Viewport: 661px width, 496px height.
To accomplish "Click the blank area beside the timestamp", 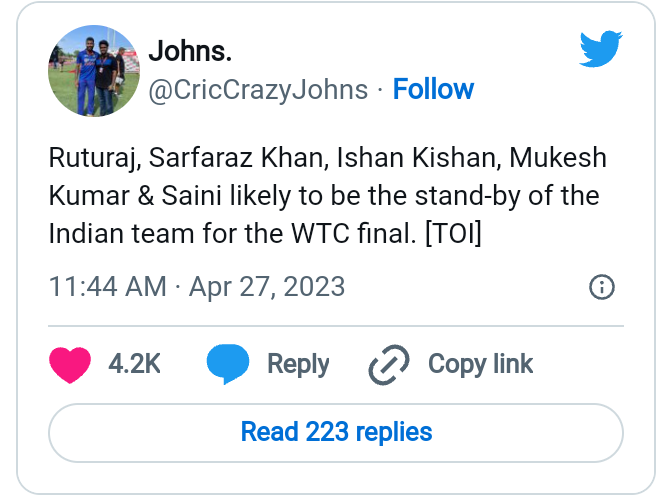I will pos(464,287).
